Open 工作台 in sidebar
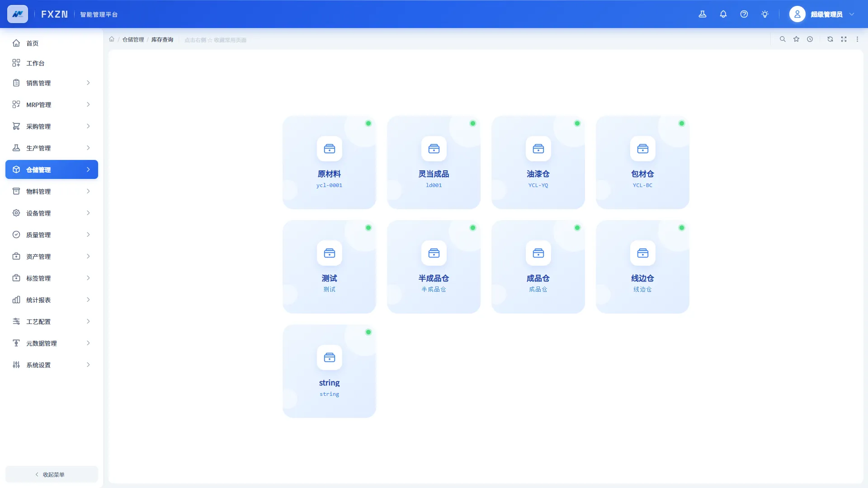Image resolution: width=868 pixels, height=488 pixels. coord(52,63)
